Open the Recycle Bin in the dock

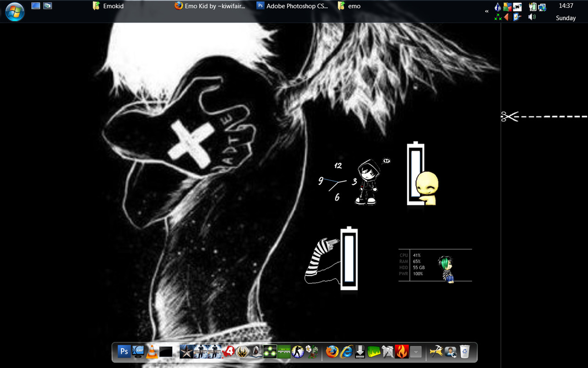[x=465, y=352]
